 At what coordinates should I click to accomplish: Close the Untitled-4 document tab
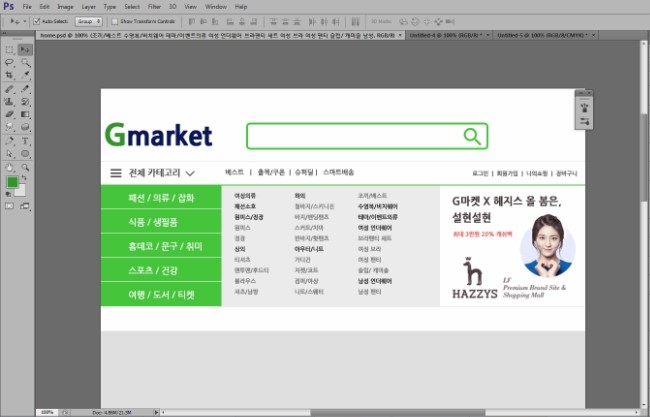click(x=488, y=36)
